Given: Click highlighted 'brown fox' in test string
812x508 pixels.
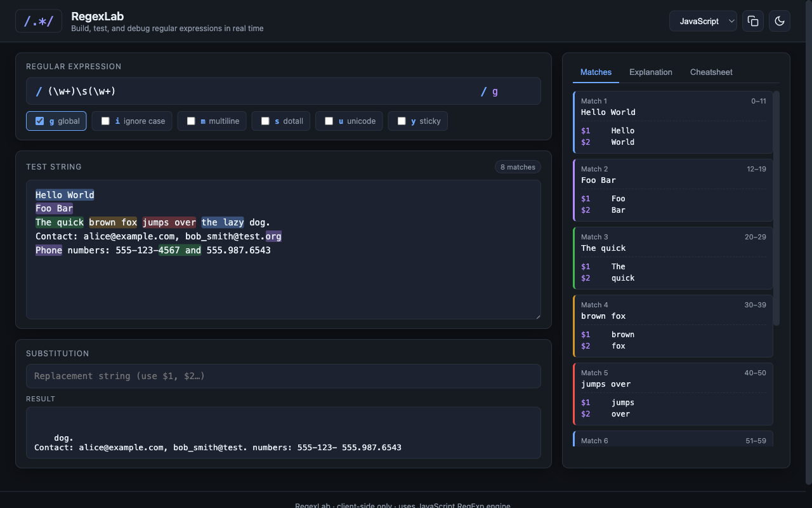Looking at the screenshot, I should point(113,222).
